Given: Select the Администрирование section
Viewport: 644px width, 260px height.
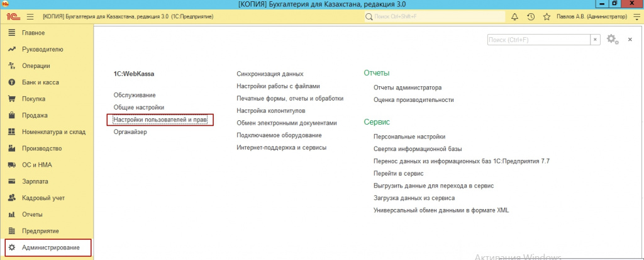Looking at the screenshot, I should tap(47, 247).
